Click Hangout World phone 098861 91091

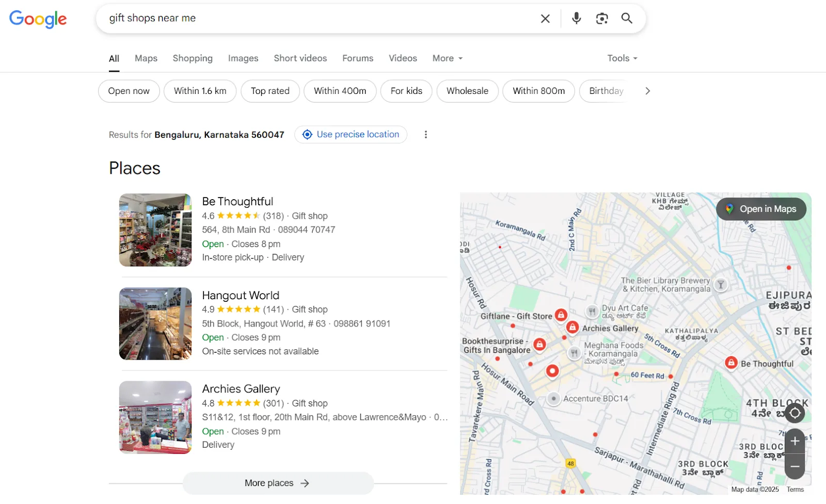362,324
